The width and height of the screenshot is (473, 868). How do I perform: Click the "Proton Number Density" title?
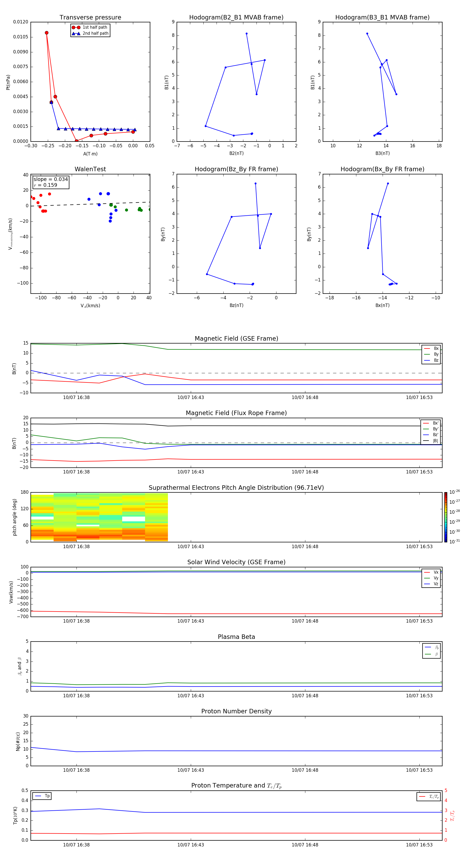[x=236, y=711]
